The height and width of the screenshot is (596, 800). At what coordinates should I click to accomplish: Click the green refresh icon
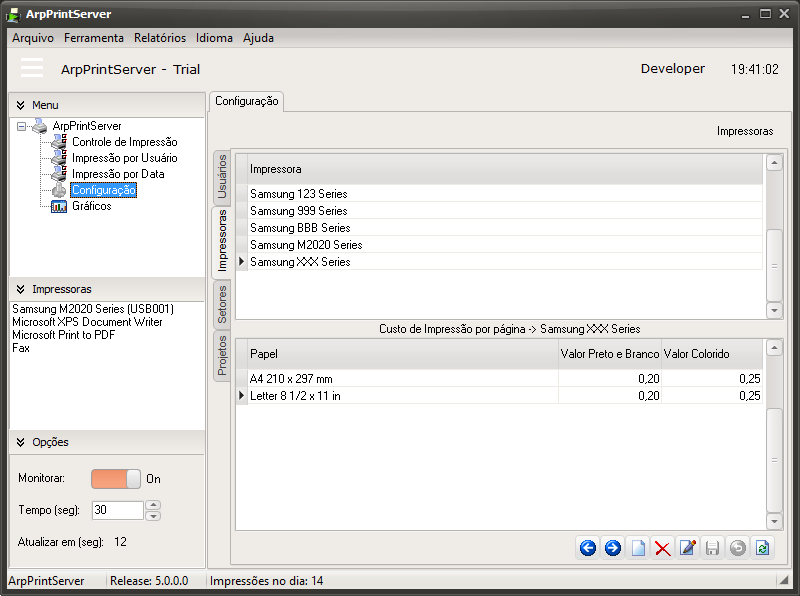point(763,548)
